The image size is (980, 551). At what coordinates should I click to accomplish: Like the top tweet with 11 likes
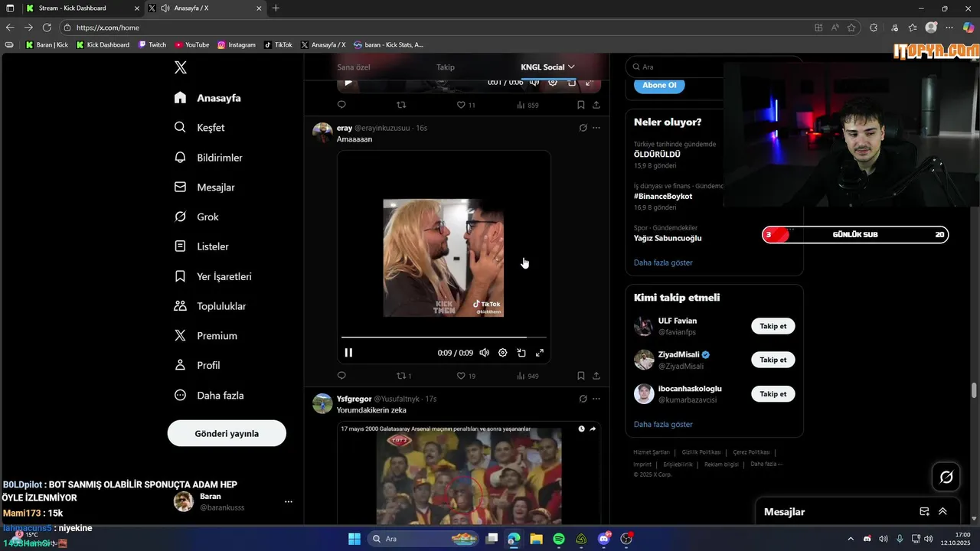point(465,105)
